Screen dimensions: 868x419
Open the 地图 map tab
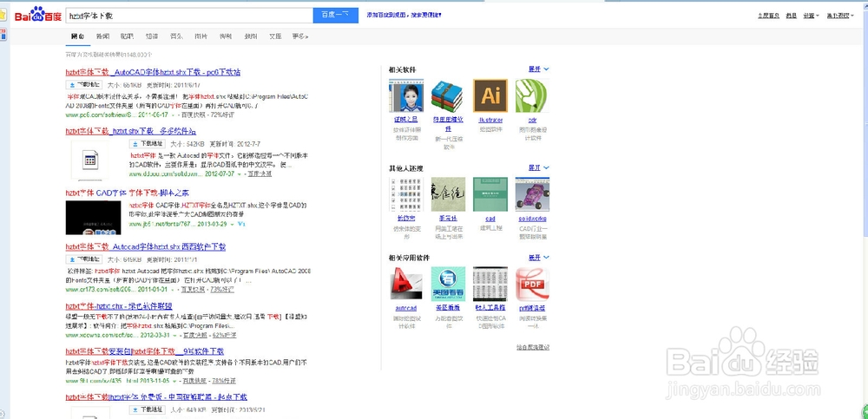click(250, 36)
